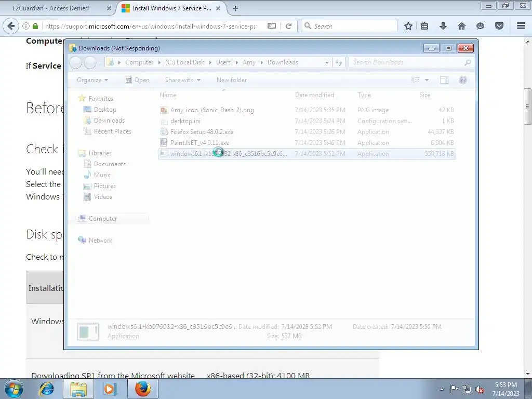The height and width of the screenshot is (399, 532).
Task: Click Users in breadcrumb path
Action: coord(223,62)
